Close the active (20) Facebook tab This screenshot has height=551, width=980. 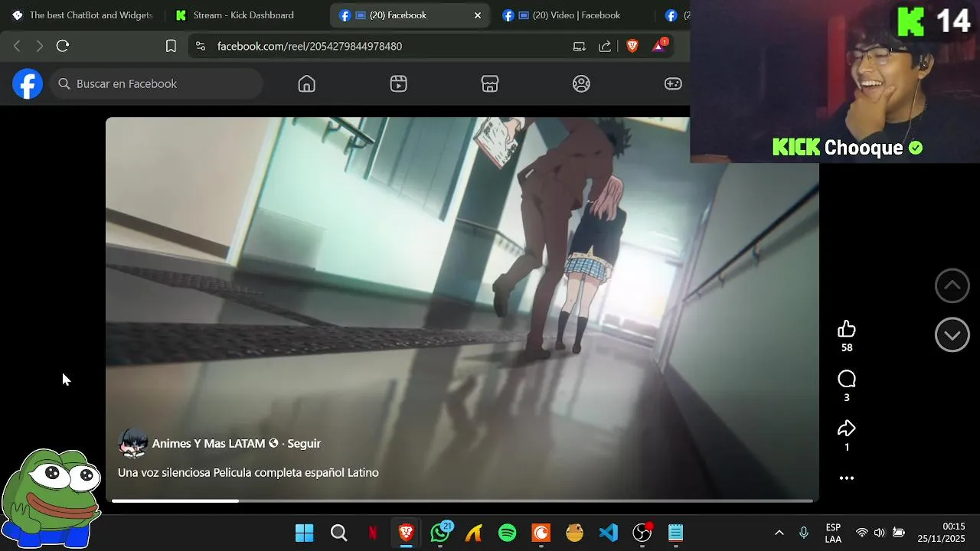[478, 15]
